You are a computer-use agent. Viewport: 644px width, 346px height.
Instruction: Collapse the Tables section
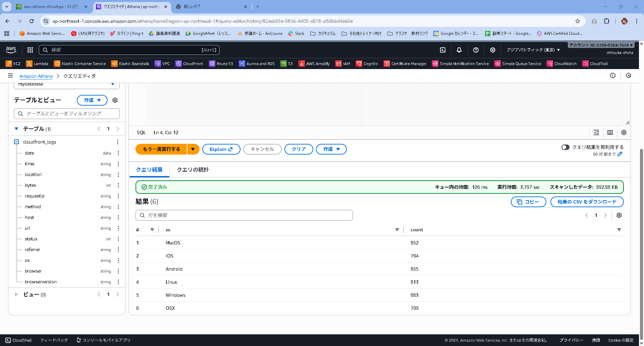point(16,129)
